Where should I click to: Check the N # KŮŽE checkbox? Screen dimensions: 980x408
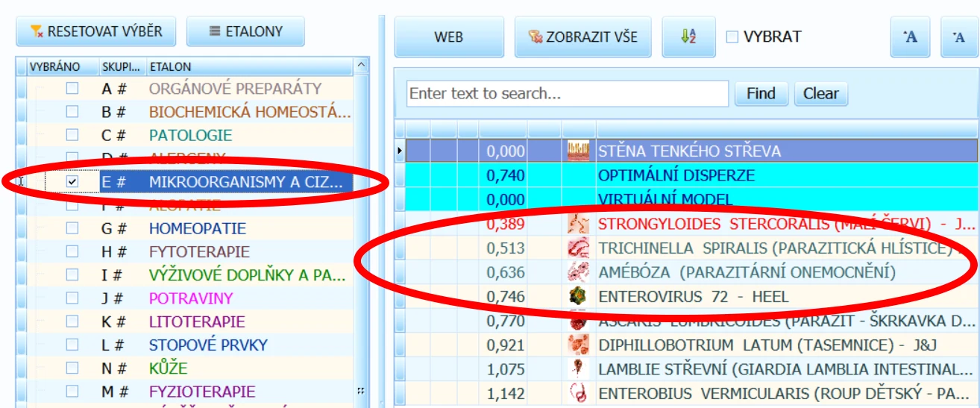(x=72, y=368)
